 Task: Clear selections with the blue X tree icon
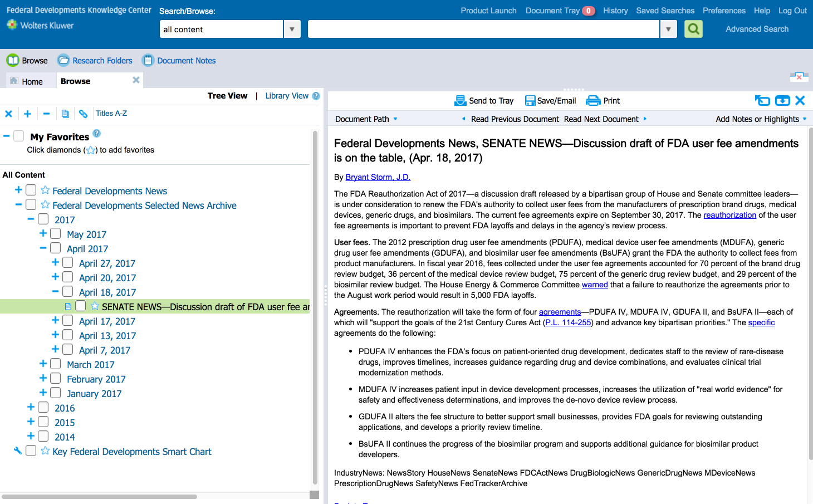[8, 114]
